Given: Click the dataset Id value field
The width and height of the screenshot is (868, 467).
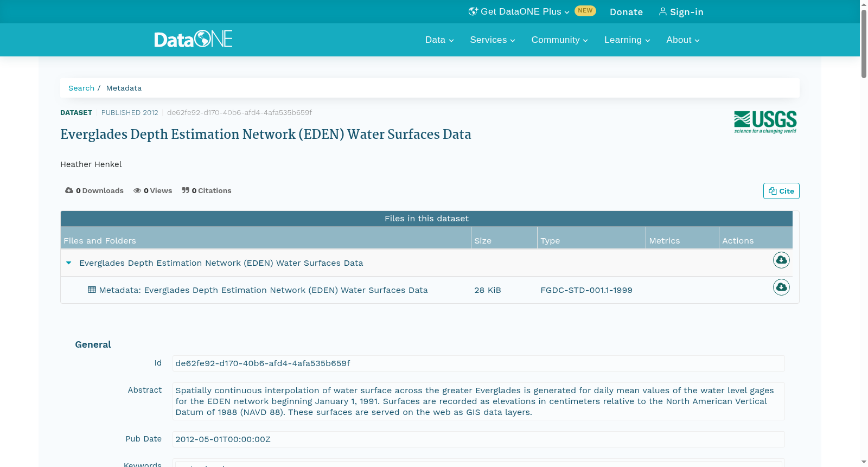Looking at the screenshot, I should click(x=478, y=363).
